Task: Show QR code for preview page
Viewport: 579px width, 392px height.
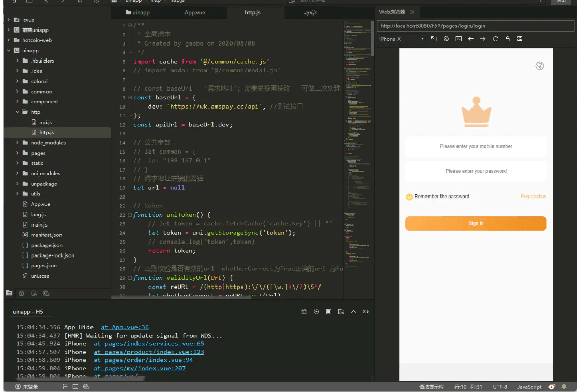Action: tap(520, 39)
